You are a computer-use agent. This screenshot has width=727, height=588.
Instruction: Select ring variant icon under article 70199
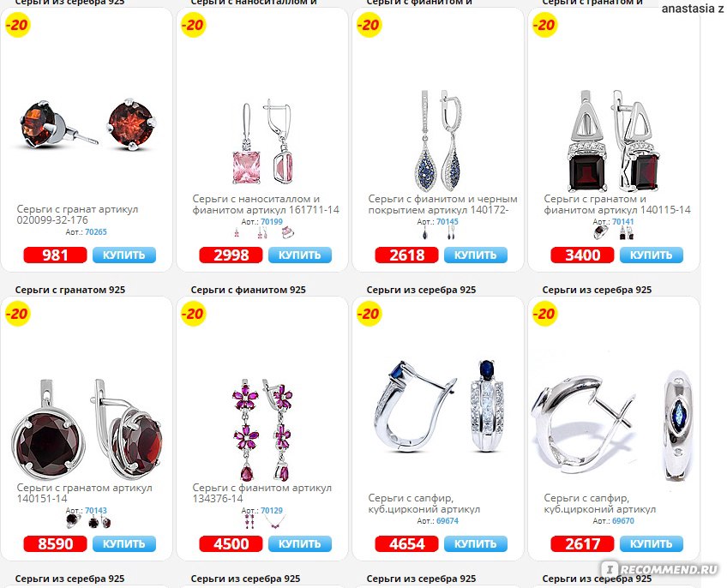click(287, 233)
